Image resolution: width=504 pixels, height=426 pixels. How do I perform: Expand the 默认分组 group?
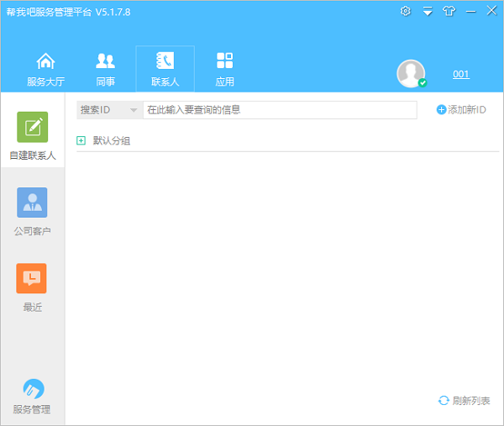coord(81,140)
